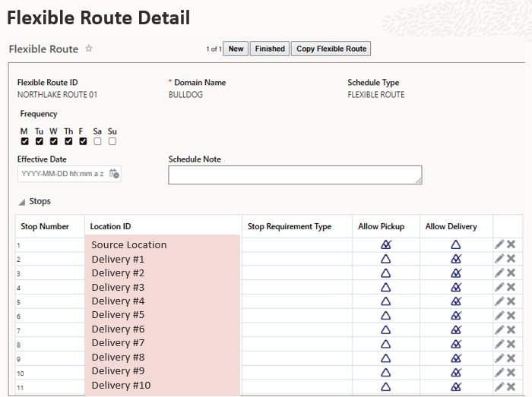Remove the Delivery #1 stop row
This screenshot has height=397, width=532.
(x=511, y=259)
